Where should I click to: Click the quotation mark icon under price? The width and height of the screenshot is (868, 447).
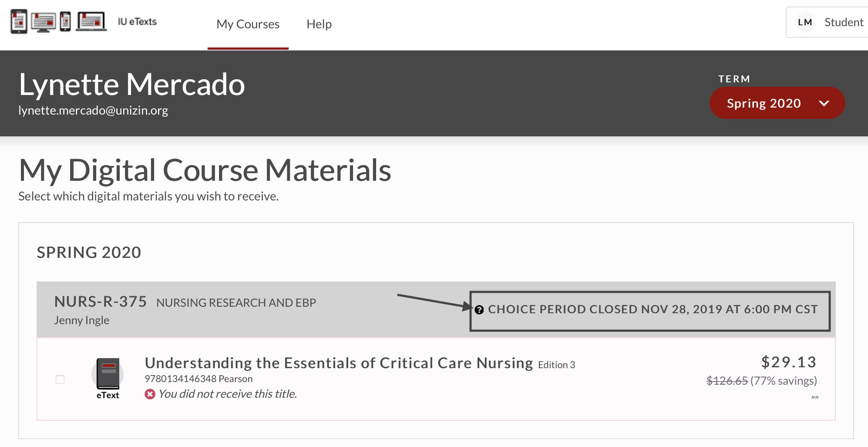pyautogui.click(x=815, y=397)
